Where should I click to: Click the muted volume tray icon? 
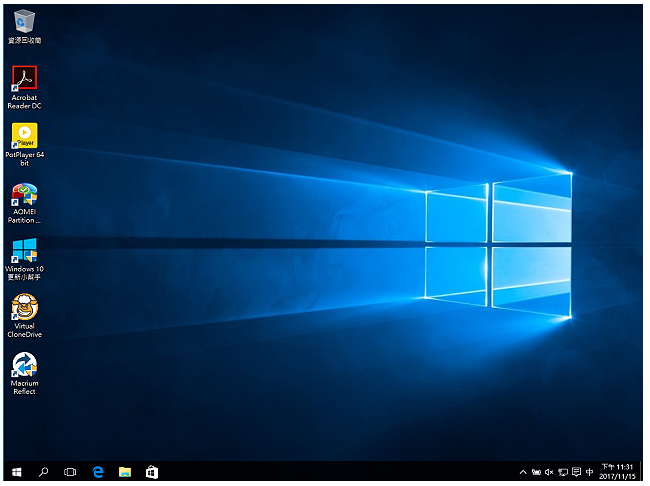click(549, 472)
